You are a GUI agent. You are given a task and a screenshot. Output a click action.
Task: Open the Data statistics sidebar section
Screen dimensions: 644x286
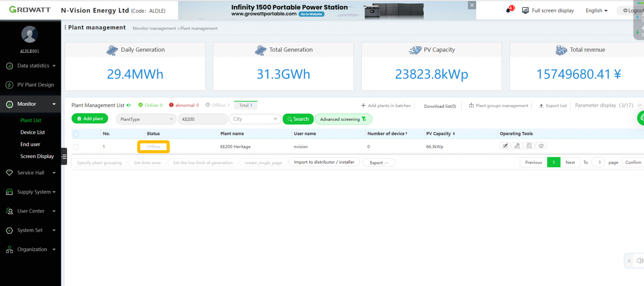[30, 65]
